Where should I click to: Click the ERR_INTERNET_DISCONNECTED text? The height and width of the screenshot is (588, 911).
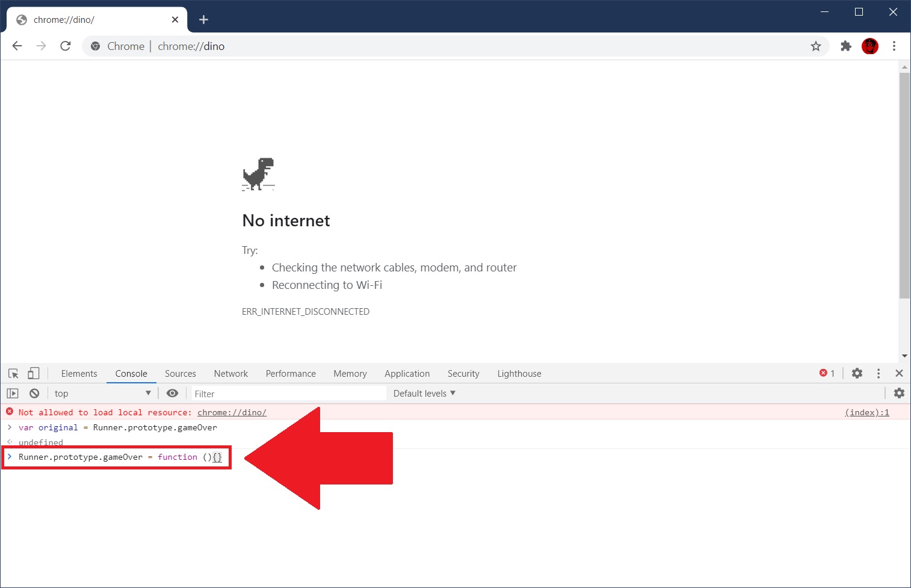click(x=306, y=312)
